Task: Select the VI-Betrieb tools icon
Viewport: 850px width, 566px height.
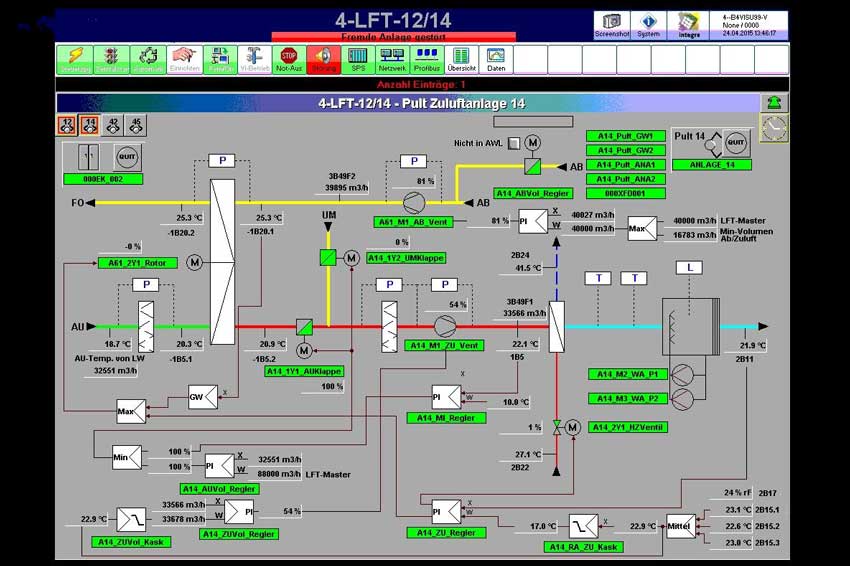Action: coord(254,59)
